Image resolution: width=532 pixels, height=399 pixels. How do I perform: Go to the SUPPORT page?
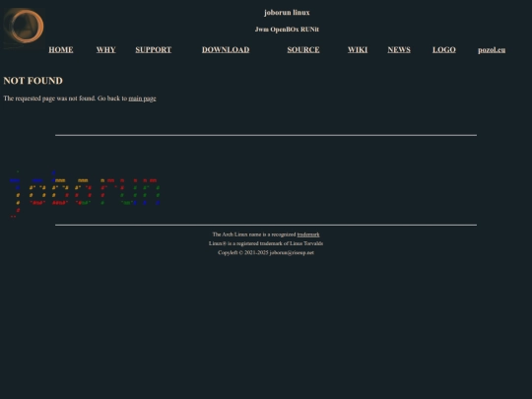(154, 50)
